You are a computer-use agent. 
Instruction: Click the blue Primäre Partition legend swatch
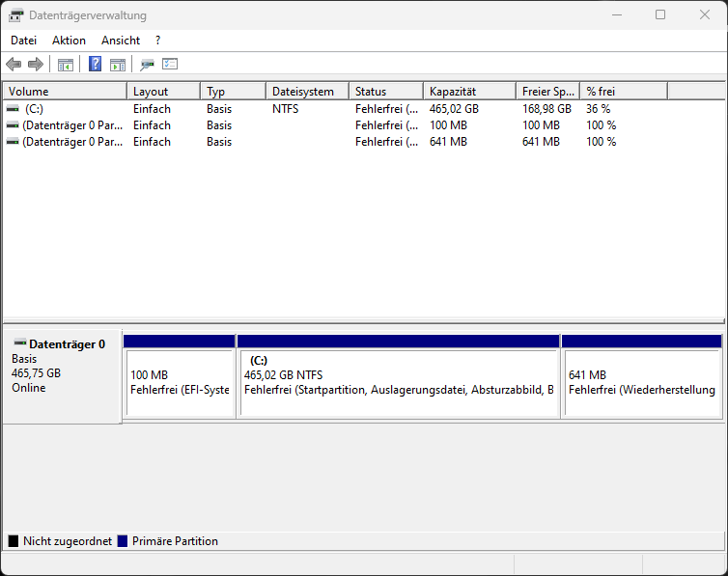(x=123, y=541)
